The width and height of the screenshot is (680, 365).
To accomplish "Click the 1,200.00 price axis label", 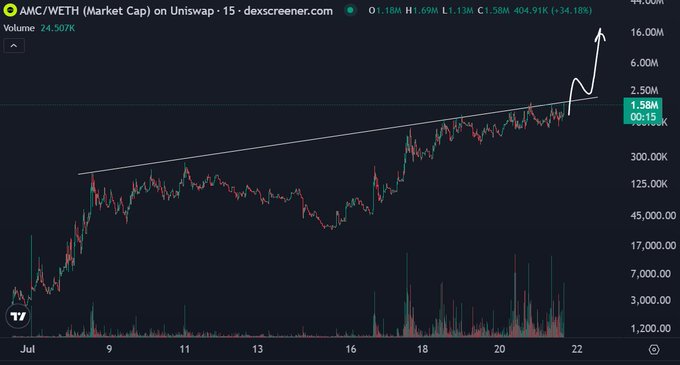I will click(x=651, y=328).
